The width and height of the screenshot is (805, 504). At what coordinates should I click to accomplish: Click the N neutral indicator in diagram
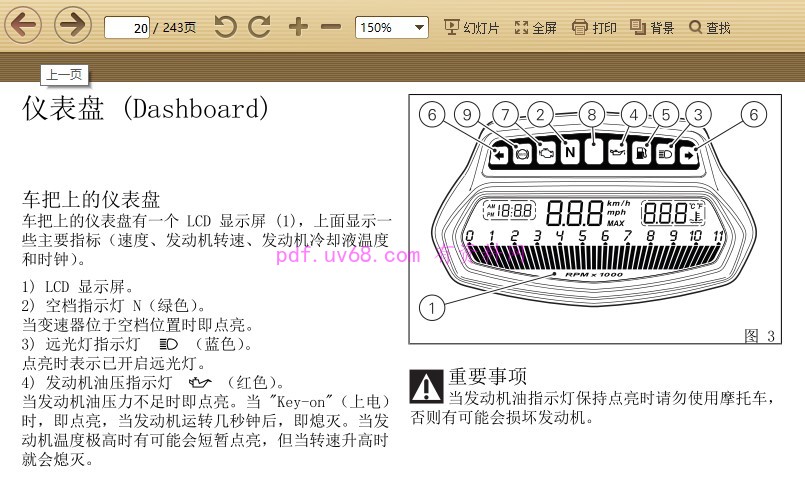[569, 153]
